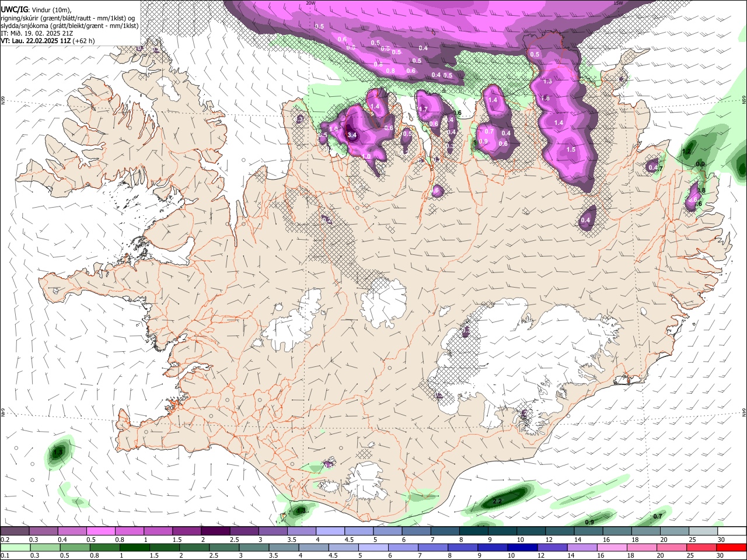Screen dimensions: 747x560
Task: Select the darkest purple swatch starting at 2
Action: tap(215, 531)
